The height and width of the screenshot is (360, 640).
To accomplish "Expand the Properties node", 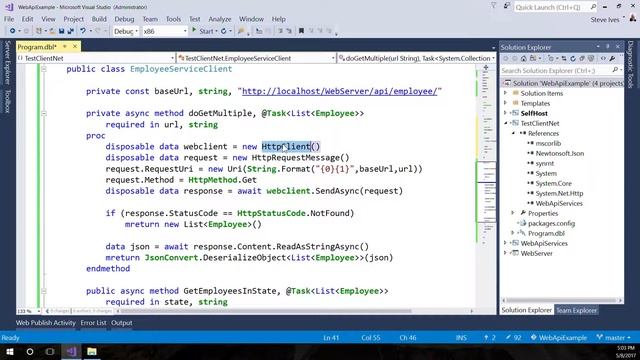I will [x=513, y=213].
